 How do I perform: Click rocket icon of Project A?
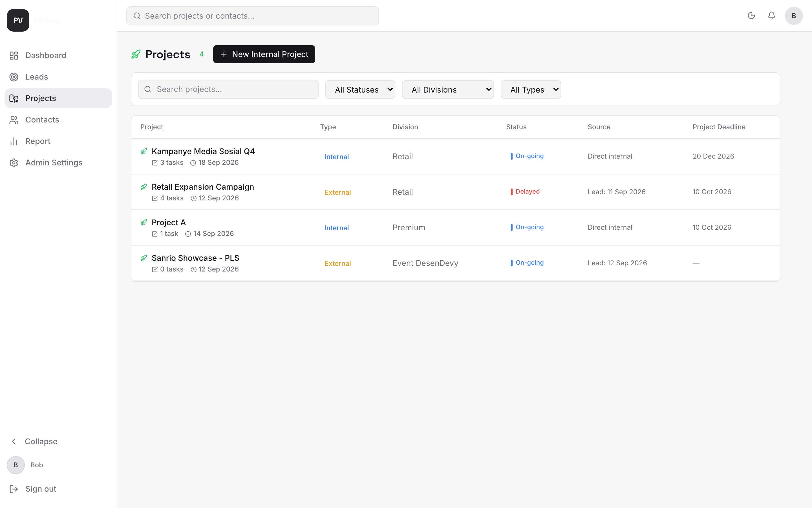point(144,223)
